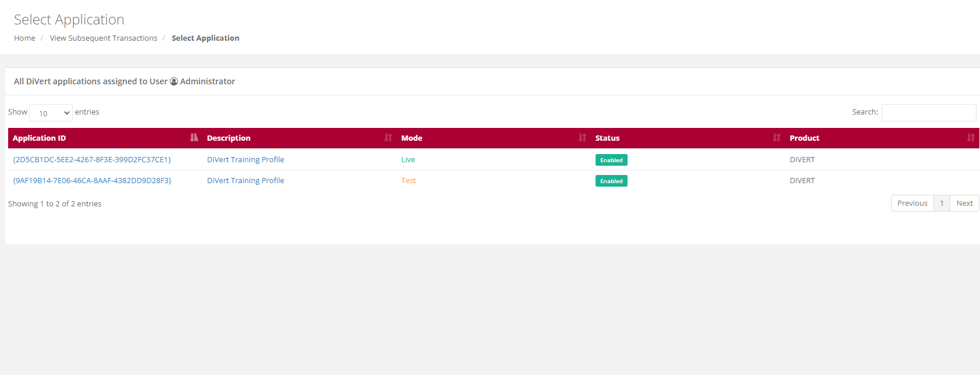Screen dimensions: 980x375
Task: Sort the Status column via sort arrows
Action: (x=776, y=138)
